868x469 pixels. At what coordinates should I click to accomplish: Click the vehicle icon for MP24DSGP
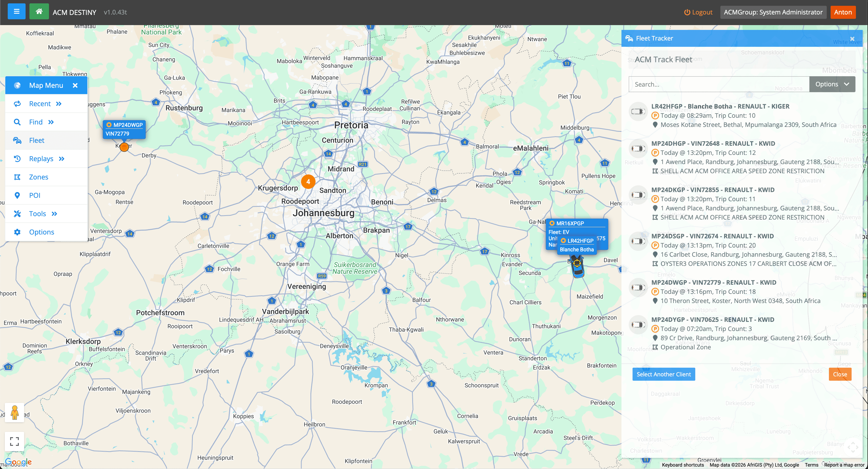coord(638,241)
